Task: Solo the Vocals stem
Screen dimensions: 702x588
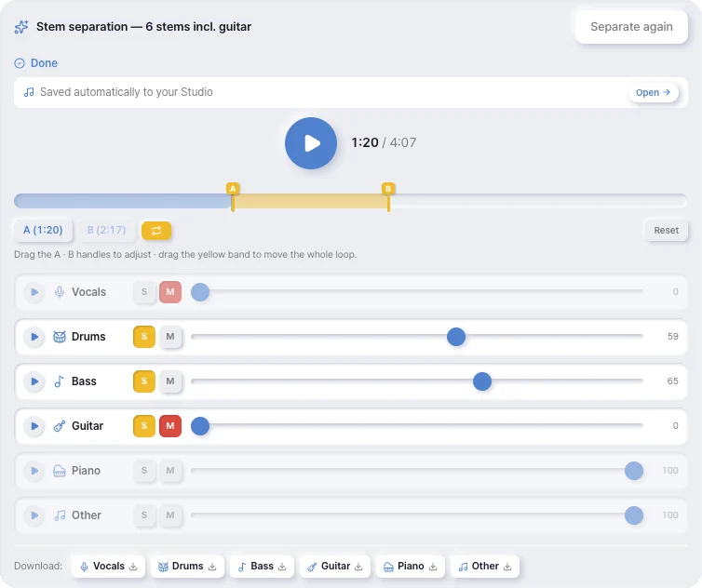Action: click(x=144, y=292)
